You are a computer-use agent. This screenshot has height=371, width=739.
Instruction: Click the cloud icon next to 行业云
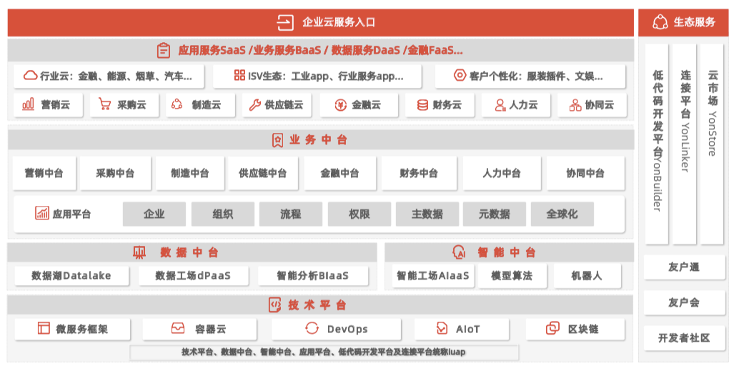pyautogui.click(x=30, y=75)
